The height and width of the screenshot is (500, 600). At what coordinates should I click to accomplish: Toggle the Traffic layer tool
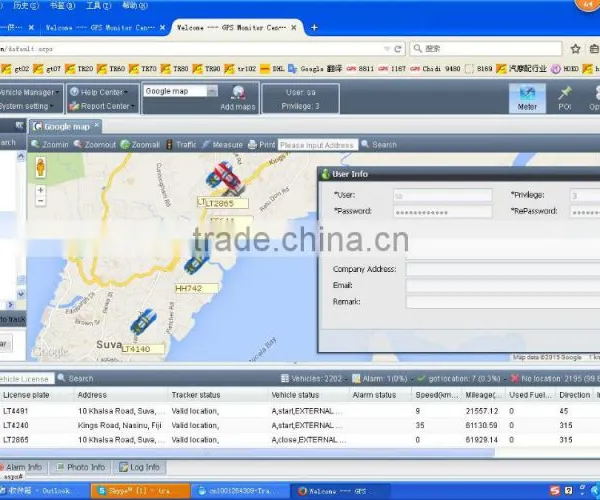[181, 145]
